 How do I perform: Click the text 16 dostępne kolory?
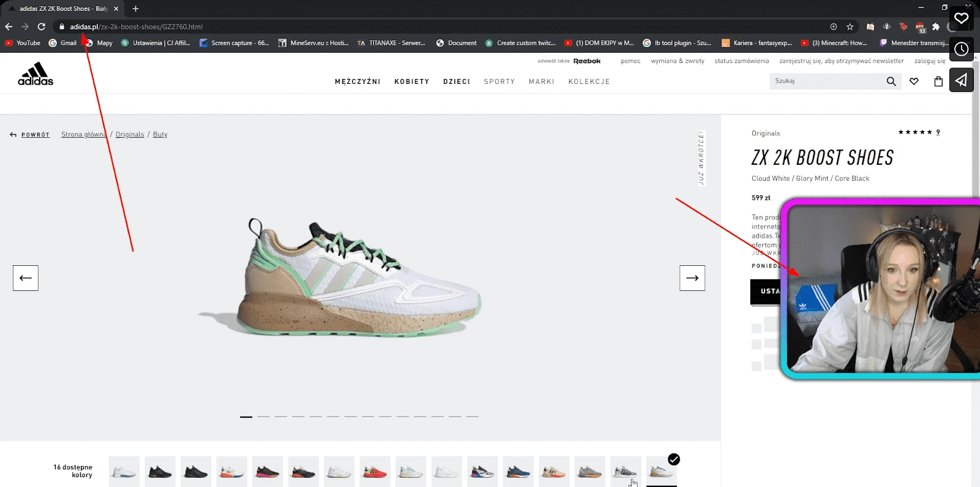tap(73, 471)
